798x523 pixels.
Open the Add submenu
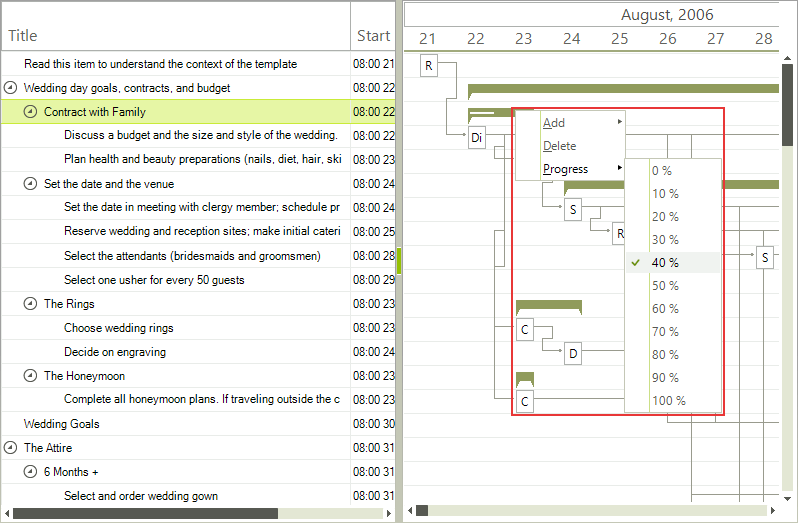pos(571,123)
